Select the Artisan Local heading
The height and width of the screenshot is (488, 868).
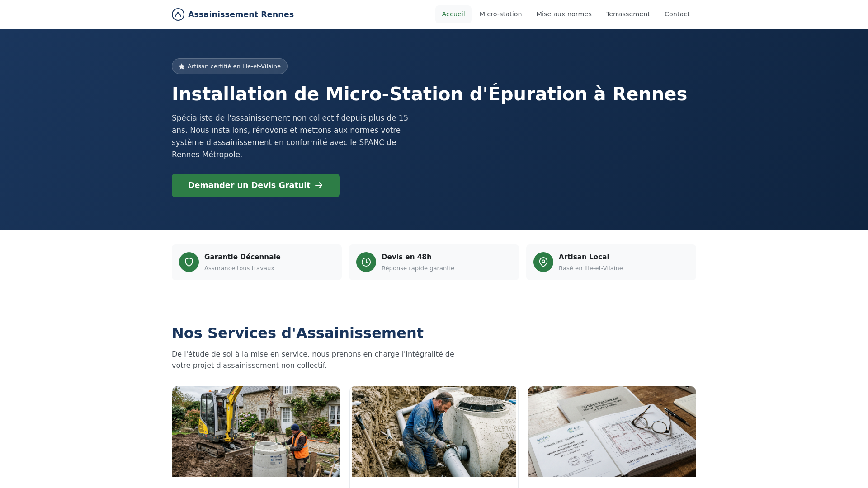click(584, 257)
